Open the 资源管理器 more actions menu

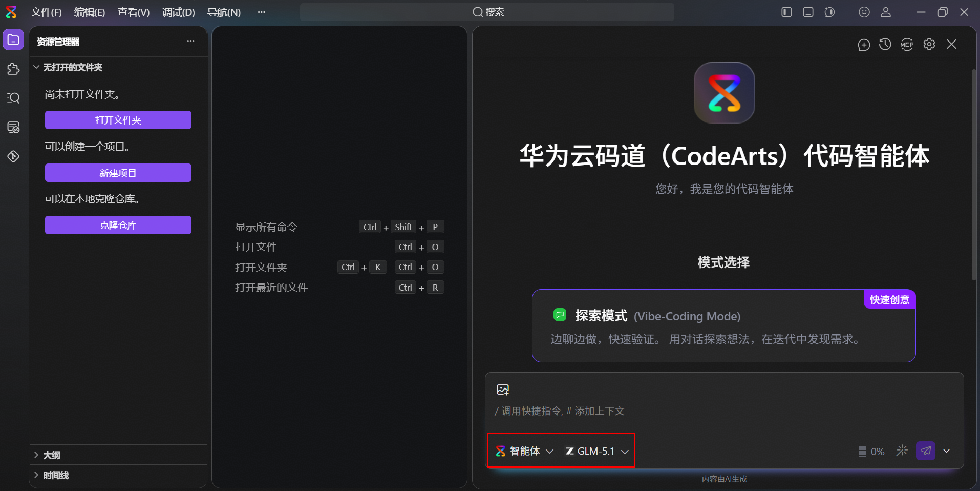(x=190, y=42)
